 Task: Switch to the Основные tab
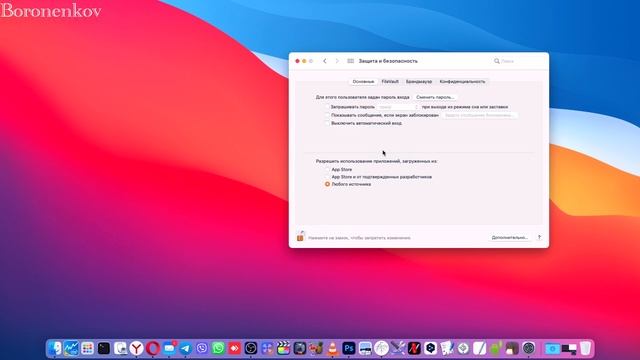[363, 82]
